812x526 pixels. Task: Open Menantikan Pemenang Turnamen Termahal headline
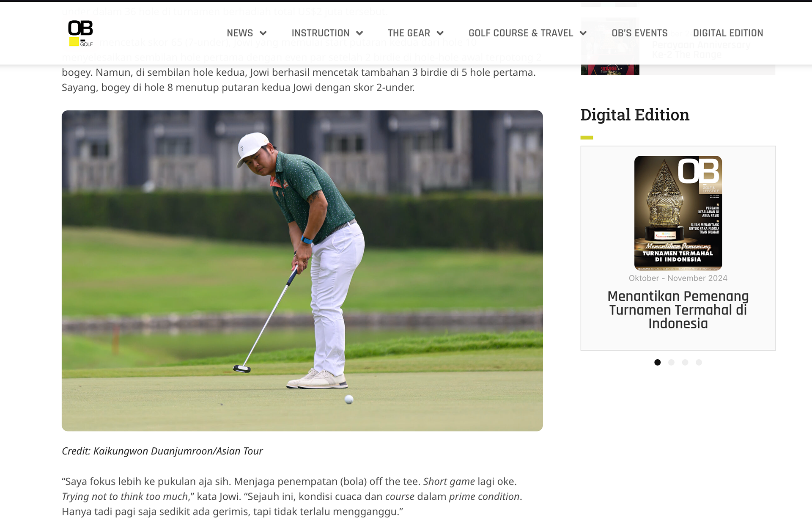pyautogui.click(x=678, y=310)
